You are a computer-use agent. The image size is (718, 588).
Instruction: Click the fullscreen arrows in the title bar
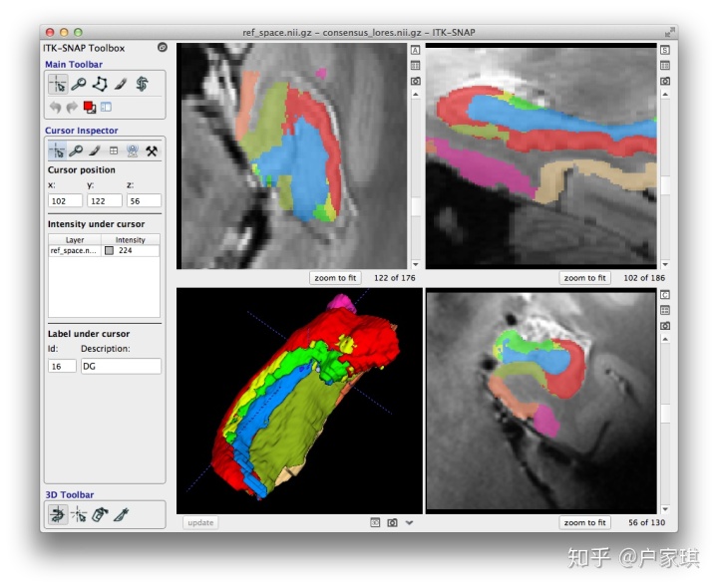click(x=670, y=33)
